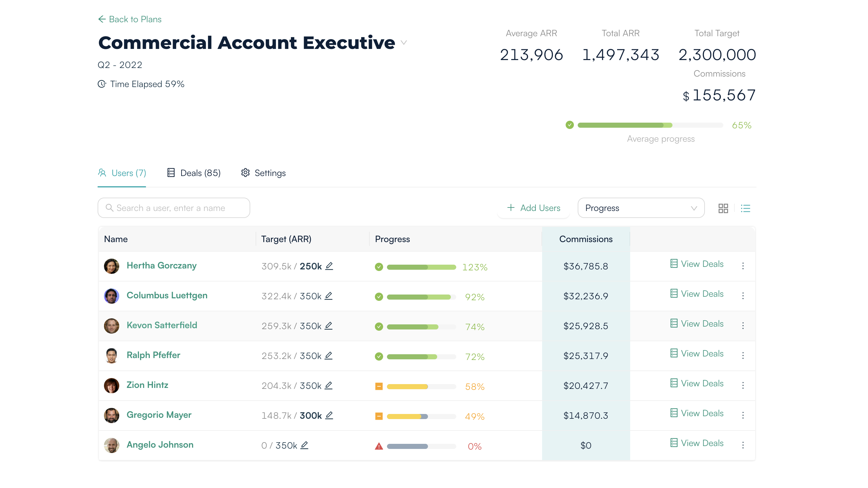Click Ralph Pfeffer's green check status
The image size is (868, 488).
coord(379,356)
